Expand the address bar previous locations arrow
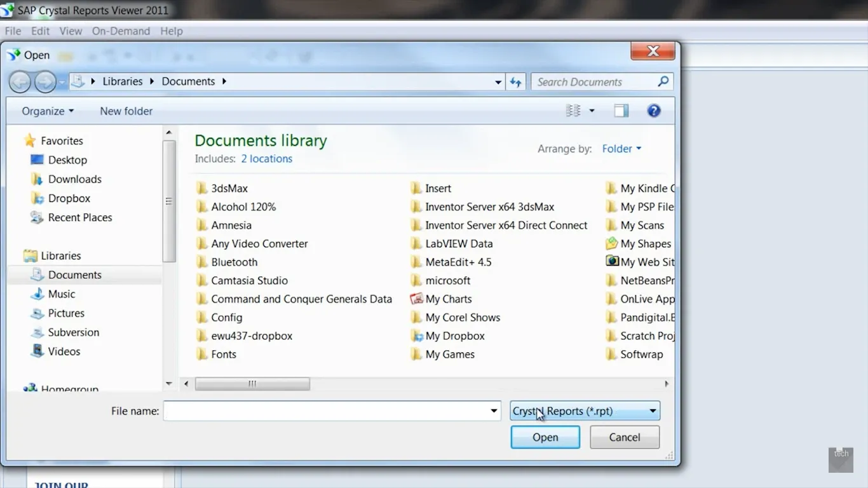Screen dimensions: 868x488 coord(498,82)
